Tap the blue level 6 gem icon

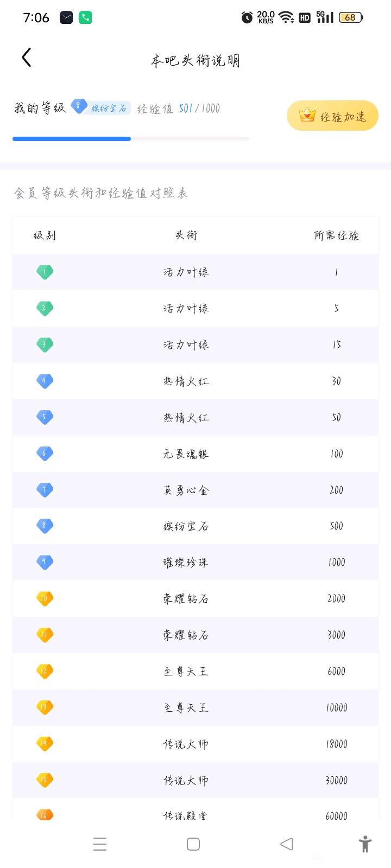click(x=45, y=454)
